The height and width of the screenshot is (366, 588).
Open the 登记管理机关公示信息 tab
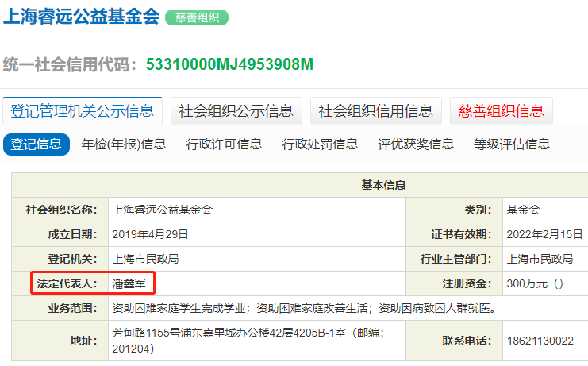point(83,111)
